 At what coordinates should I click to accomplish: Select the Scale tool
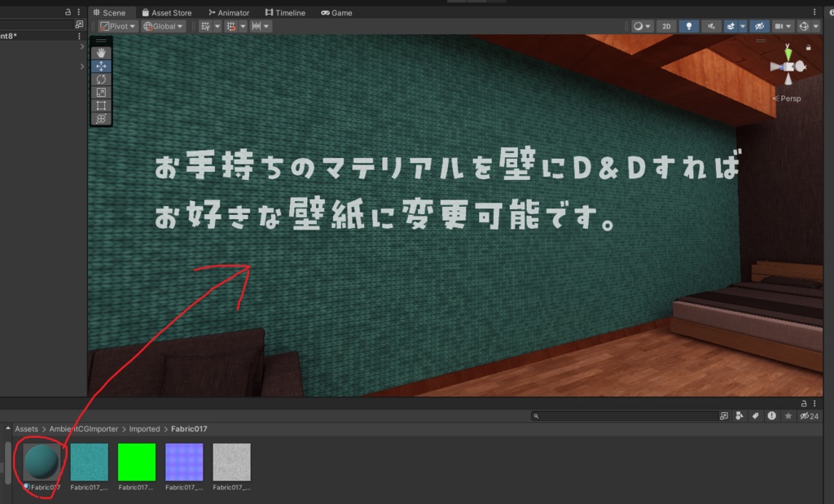click(x=101, y=92)
